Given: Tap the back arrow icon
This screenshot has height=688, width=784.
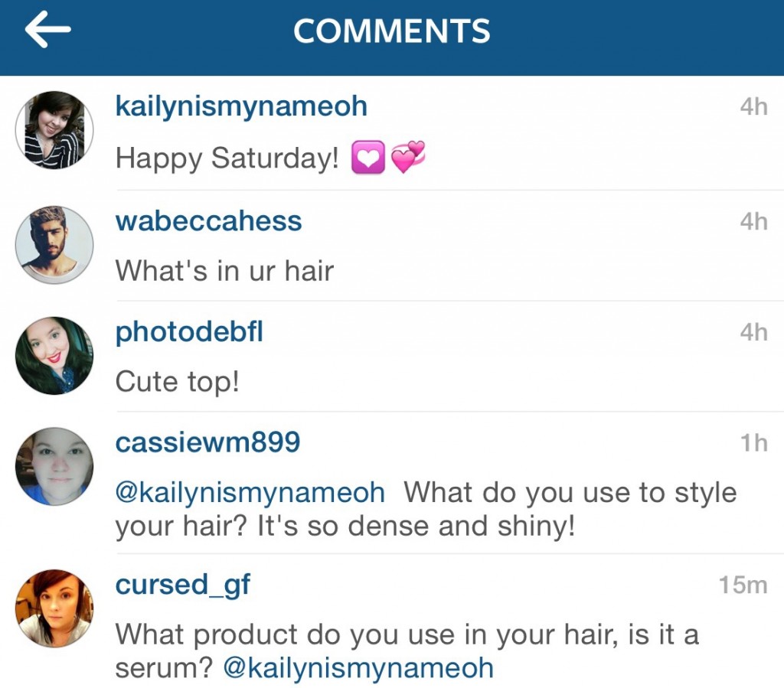Looking at the screenshot, I should click(48, 30).
